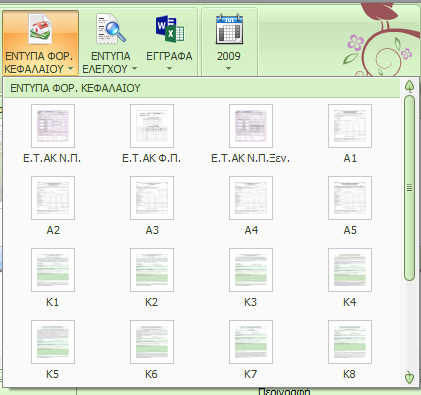This screenshot has width=421, height=395.
Task: Select the A4 form icon
Action: 251,198
